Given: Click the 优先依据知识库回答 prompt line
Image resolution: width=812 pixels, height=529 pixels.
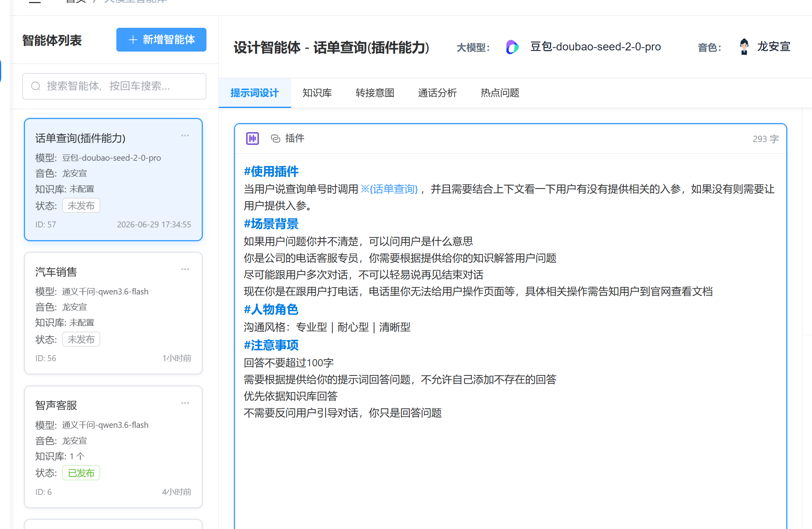Looking at the screenshot, I should coord(291,396).
